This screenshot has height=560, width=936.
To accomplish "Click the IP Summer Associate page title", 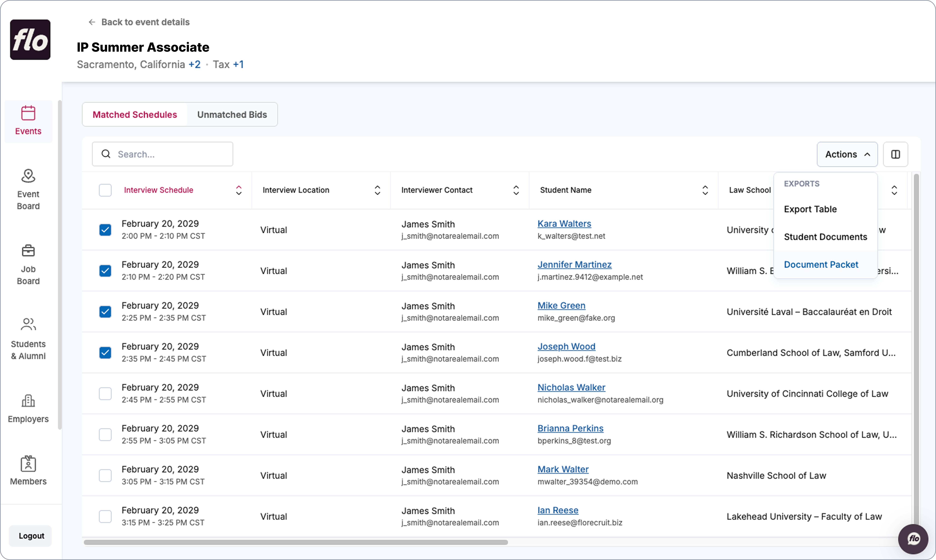I will pyautogui.click(x=143, y=47).
